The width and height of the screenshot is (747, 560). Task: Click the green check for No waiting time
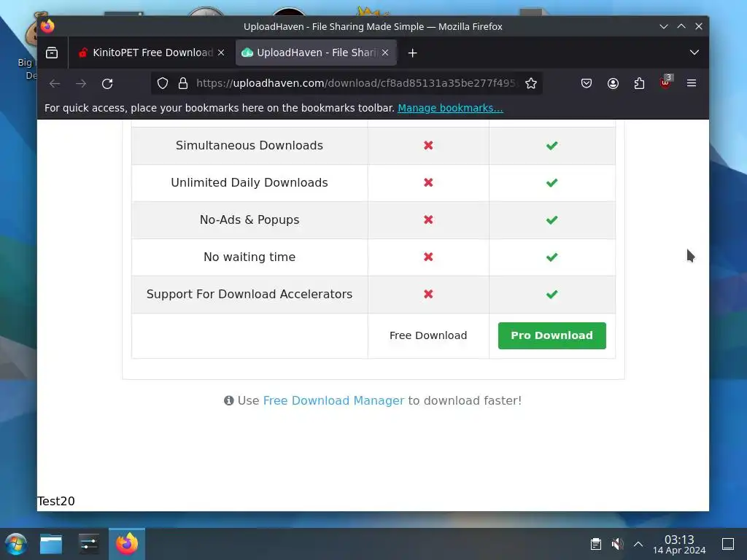point(551,257)
